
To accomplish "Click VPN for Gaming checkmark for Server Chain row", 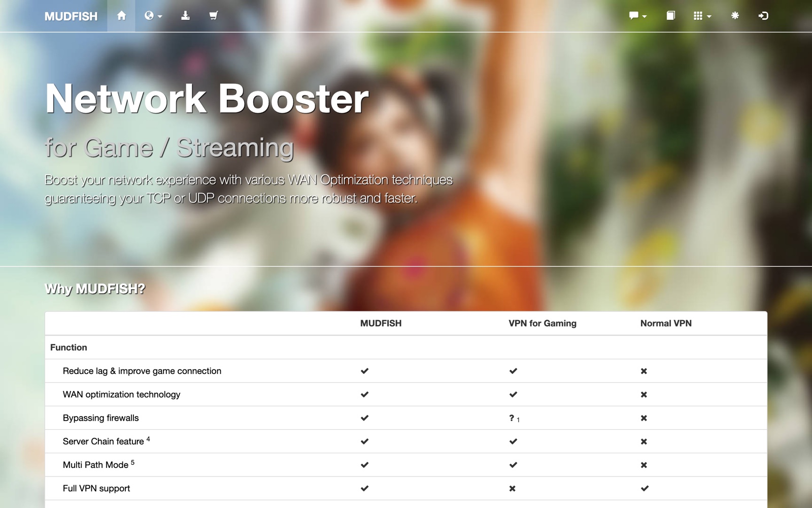I will pos(513,441).
